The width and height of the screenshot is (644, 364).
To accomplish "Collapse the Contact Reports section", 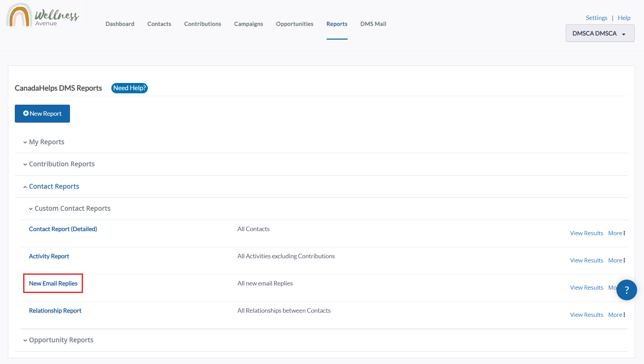I will tap(51, 186).
